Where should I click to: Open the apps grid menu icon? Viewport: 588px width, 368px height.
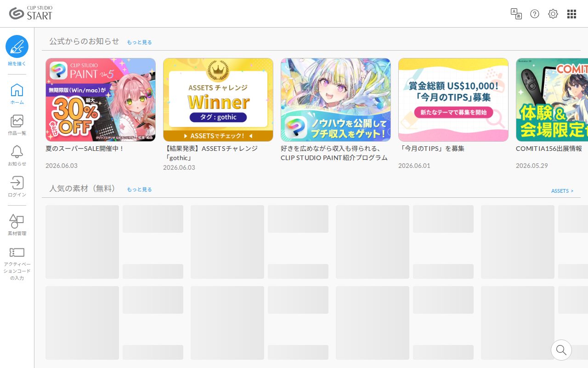[x=571, y=14]
